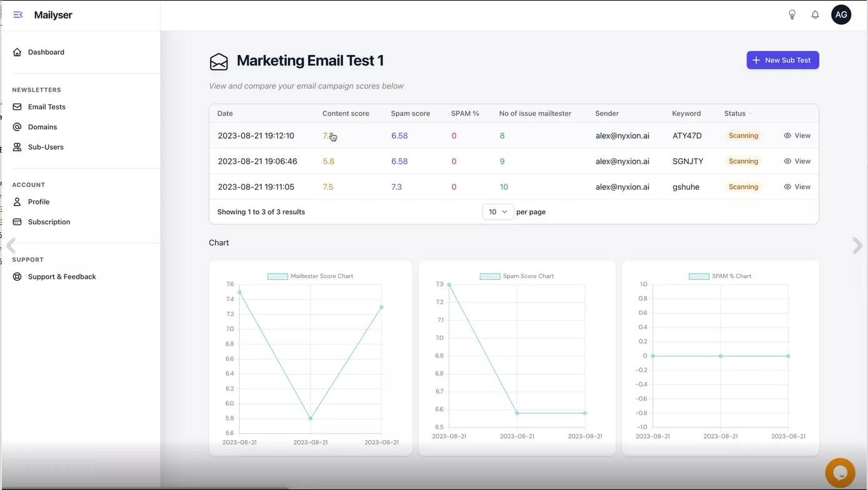Image resolution: width=868 pixels, height=490 pixels.
Task: Click the lightbulb tips icon
Action: coord(792,15)
